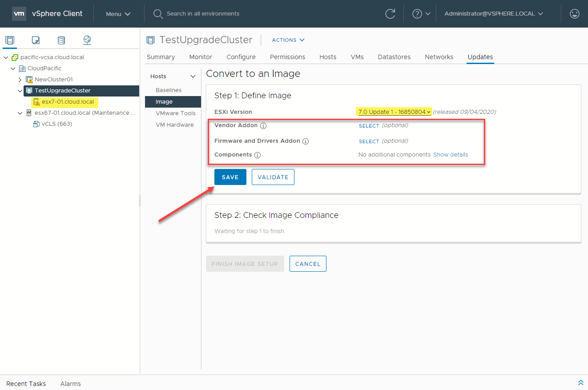Select NewCluster01 in the inventory tree
This screenshot has height=390, width=588.
pyautogui.click(x=54, y=80)
